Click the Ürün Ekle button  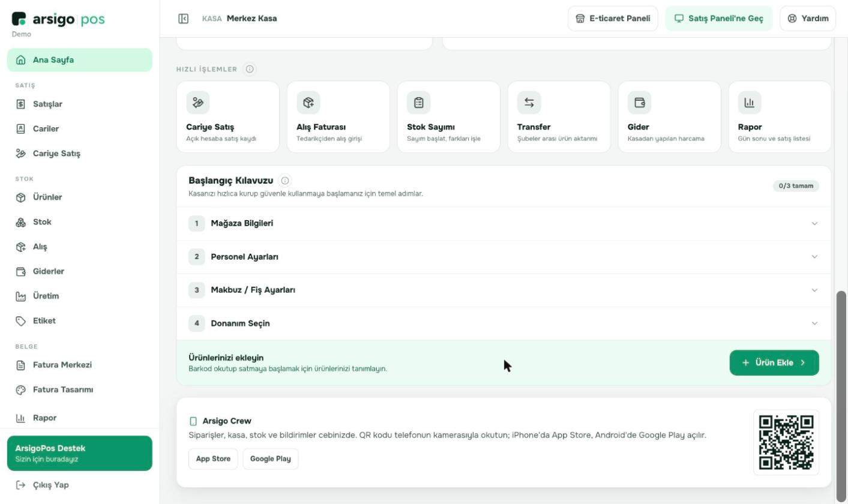(774, 363)
